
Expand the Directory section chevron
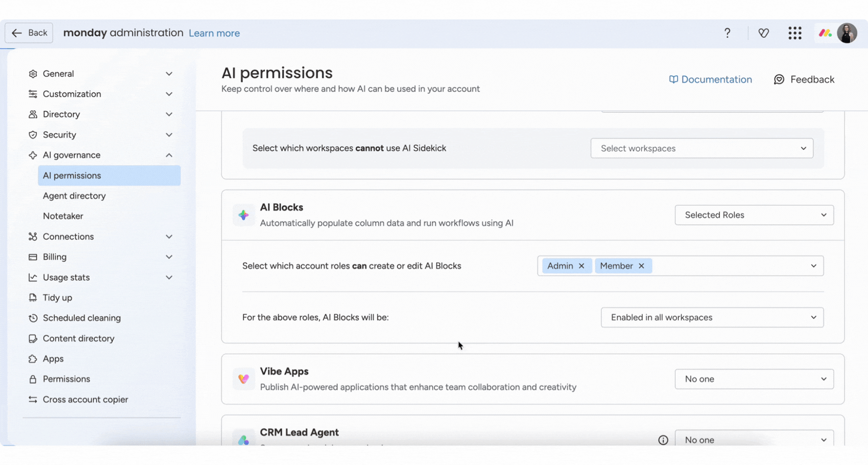pyautogui.click(x=169, y=114)
